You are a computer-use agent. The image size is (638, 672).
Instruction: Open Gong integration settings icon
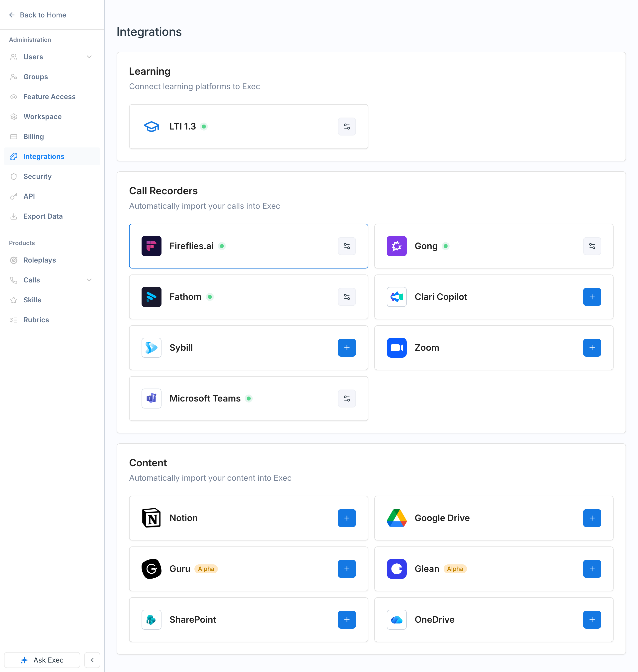[x=592, y=246]
